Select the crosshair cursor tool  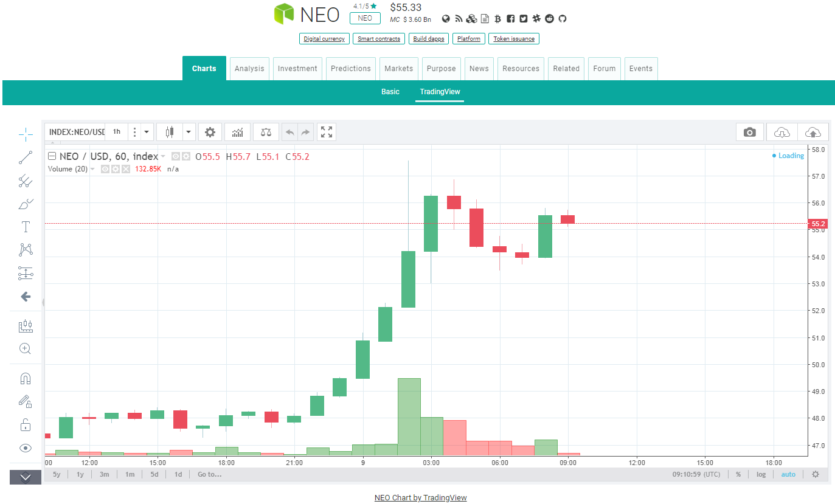coord(26,133)
